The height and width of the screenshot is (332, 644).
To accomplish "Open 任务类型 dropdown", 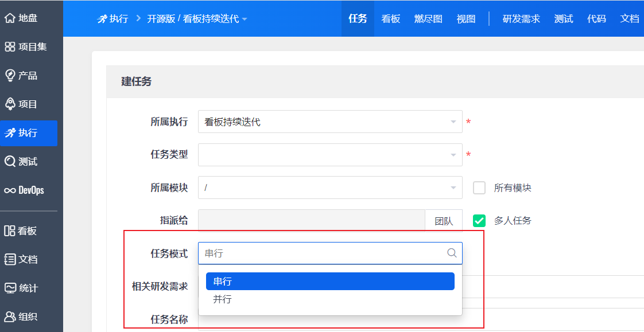I will pyautogui.click(x=330, y=155).
